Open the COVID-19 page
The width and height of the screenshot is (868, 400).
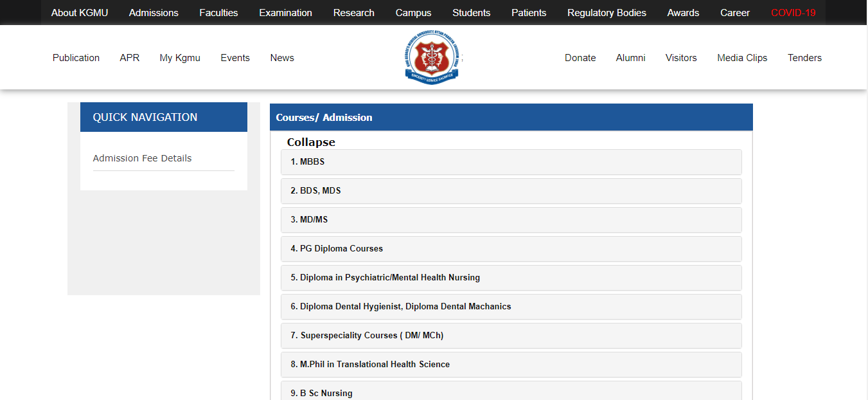point(793,12)
